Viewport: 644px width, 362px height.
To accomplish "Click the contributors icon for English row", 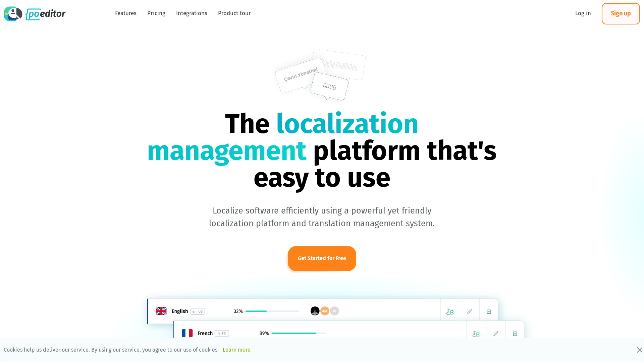I will [x=450, y=311].
